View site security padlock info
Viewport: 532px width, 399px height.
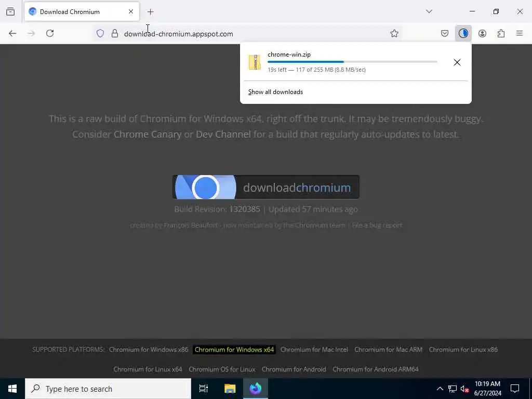[115, 34]
